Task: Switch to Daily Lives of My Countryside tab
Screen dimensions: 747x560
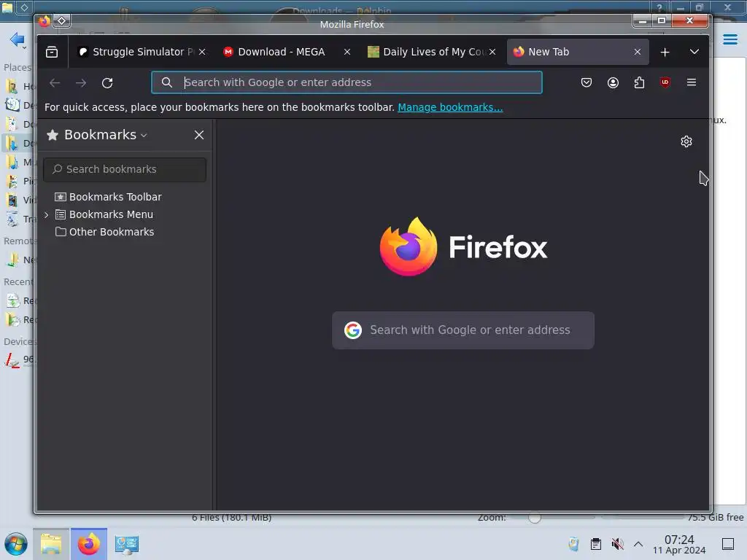Action: tap(432, 52)
